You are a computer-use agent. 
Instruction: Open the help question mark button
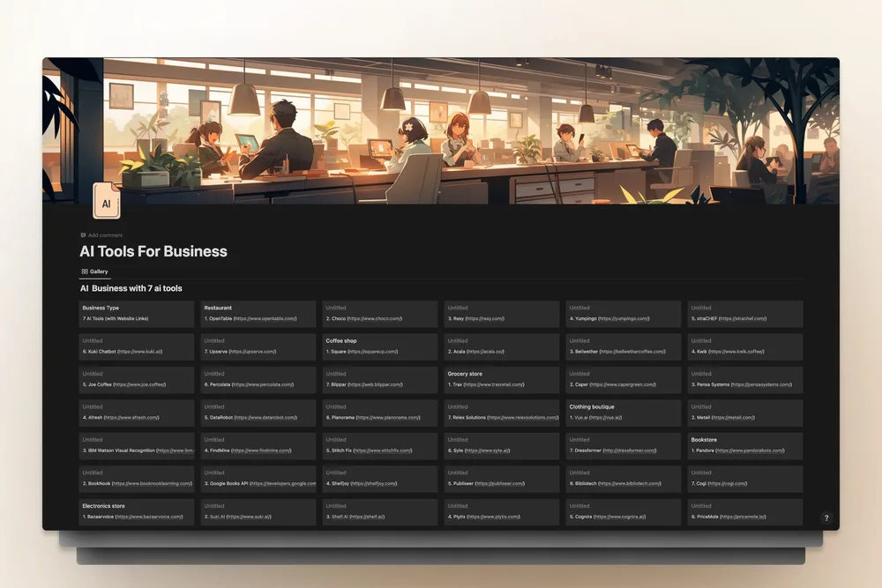[826, 517]
